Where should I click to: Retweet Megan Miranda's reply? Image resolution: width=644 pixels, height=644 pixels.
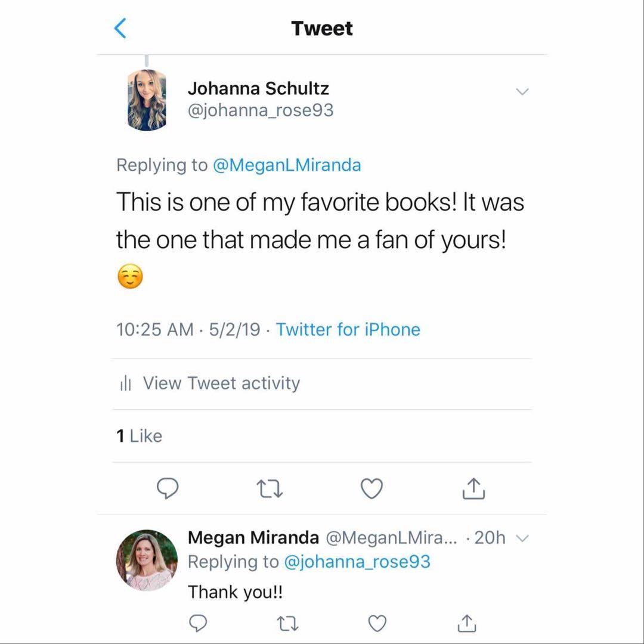[x=287, y=623]
